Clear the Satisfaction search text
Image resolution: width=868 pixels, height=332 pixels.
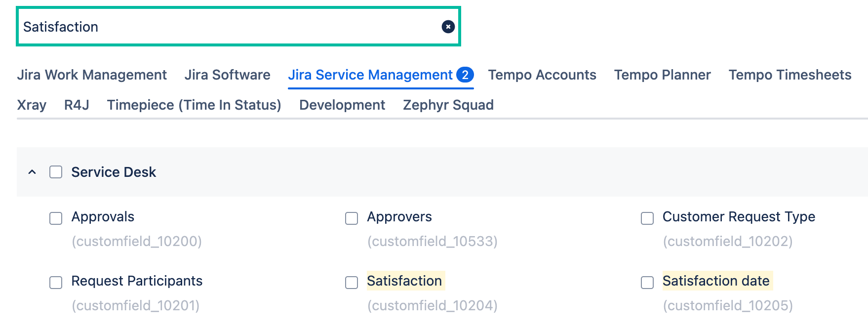pyautogui.click(x=448, y=27)
